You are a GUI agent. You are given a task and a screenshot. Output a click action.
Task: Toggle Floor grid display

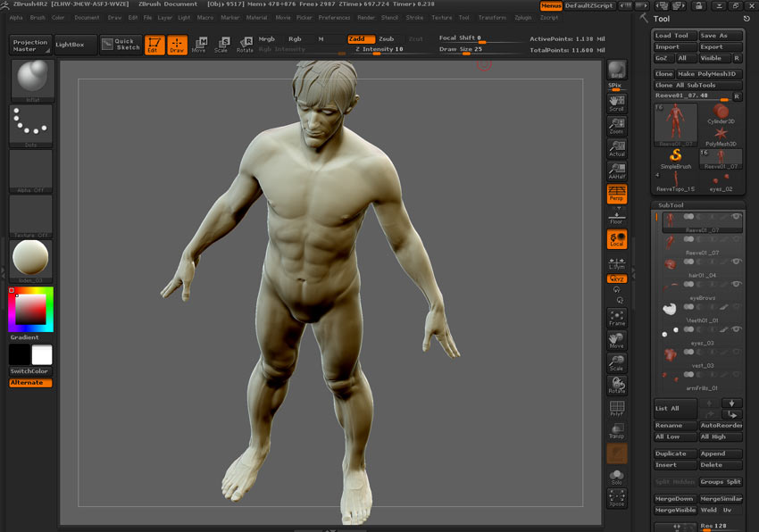pyautogui.click(x=617, y=217)
